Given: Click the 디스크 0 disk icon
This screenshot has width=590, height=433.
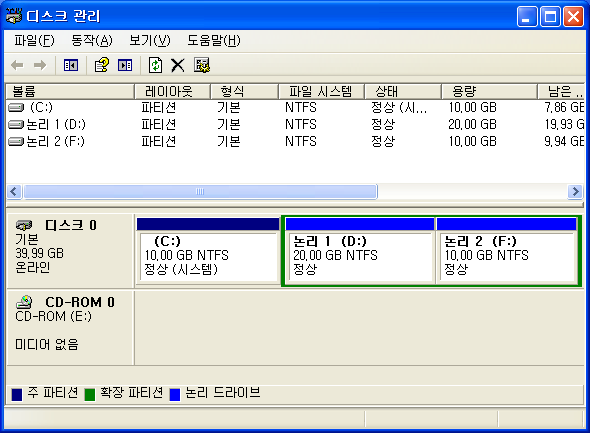Looking at the screenshot, I should pos(24,225).
